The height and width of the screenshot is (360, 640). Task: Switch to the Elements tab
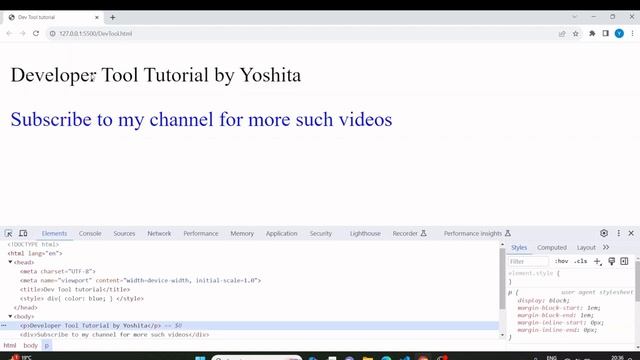(x=54, y=233)
